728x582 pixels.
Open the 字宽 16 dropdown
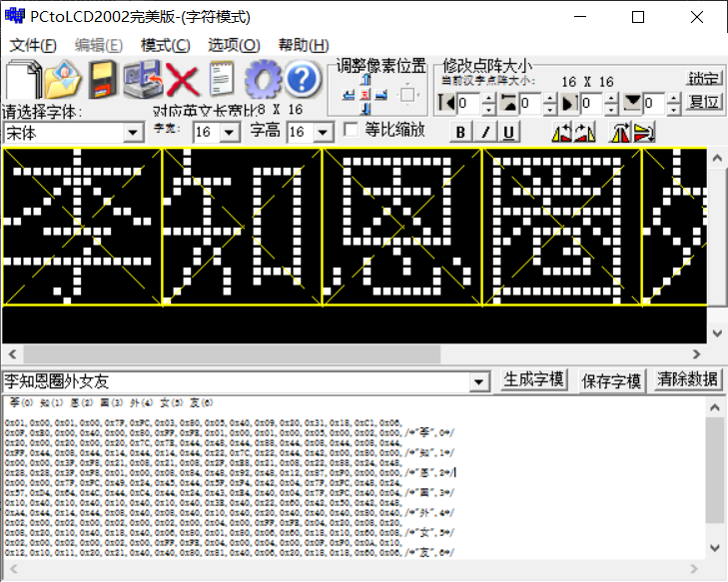click(x=229, y=132)
